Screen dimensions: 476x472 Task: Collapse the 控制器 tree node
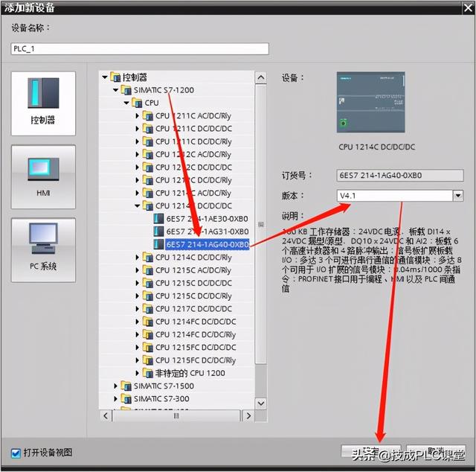pos(105,77)
